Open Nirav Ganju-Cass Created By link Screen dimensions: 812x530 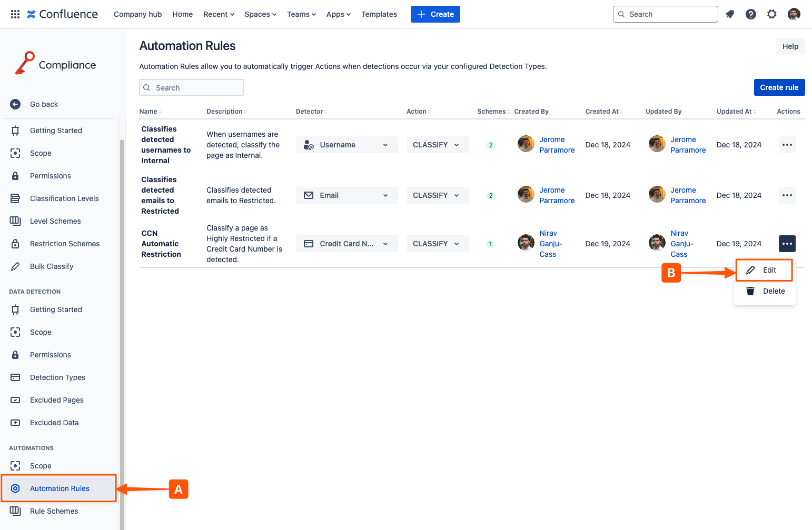(550, 244)
